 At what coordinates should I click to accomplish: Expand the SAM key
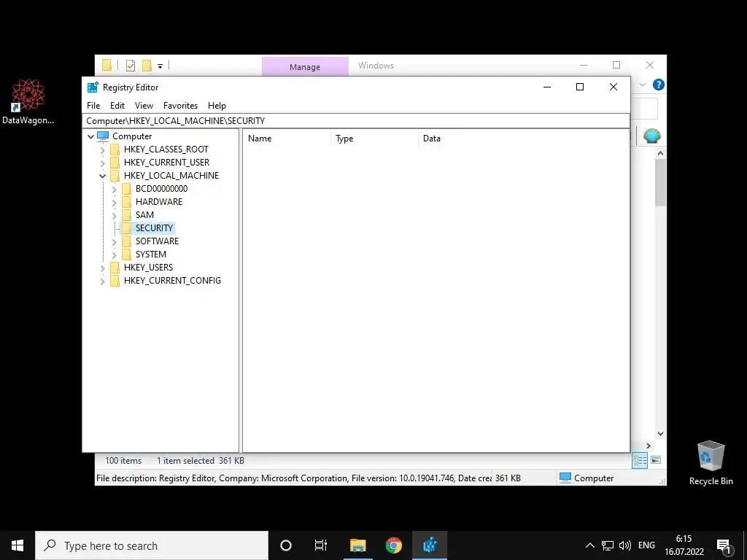114,216
